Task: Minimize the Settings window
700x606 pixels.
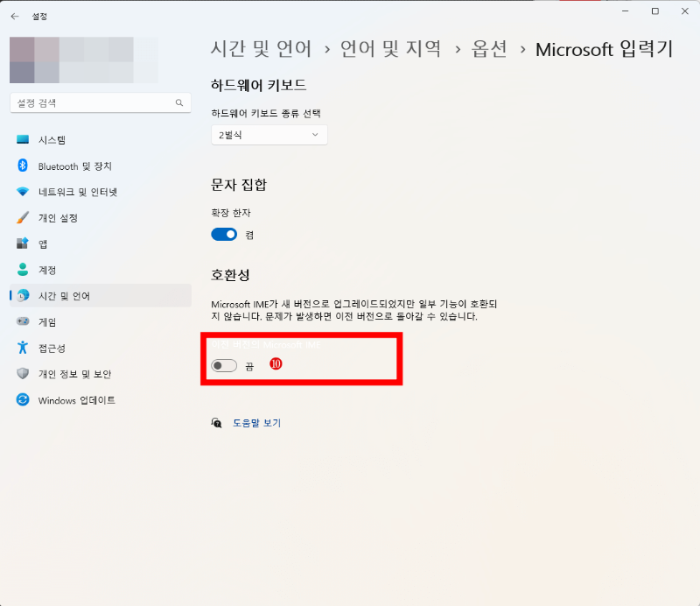Action: click(x=626, y=11)
